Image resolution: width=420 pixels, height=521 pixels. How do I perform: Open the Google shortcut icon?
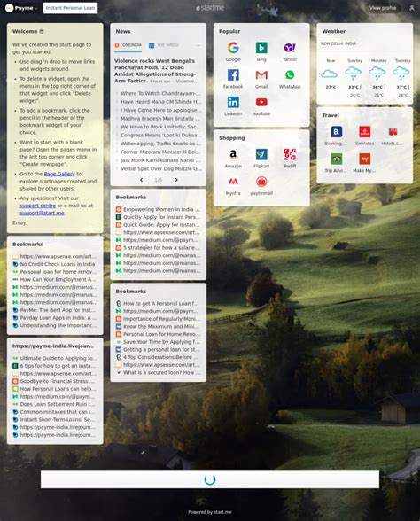[x=233, y=48]
